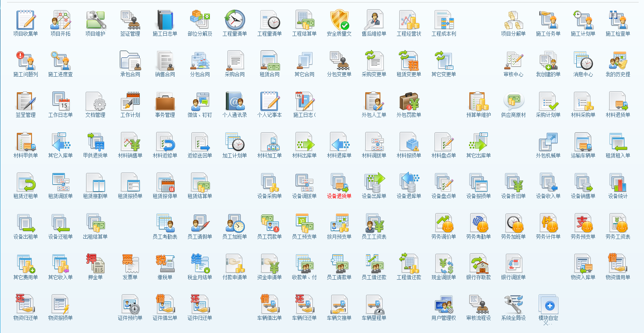Open the 供应商原材 icon
Viewport: 644px width, 333px height.
[x=513, y=101]
